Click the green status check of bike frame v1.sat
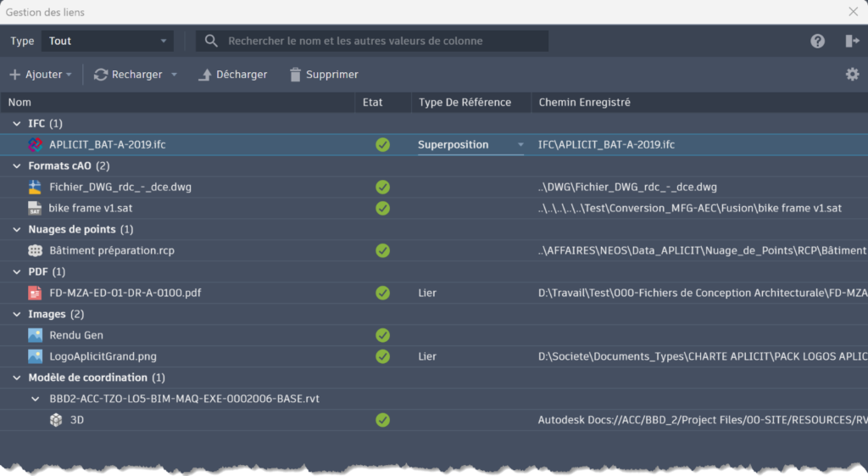 tap(382, 208)
